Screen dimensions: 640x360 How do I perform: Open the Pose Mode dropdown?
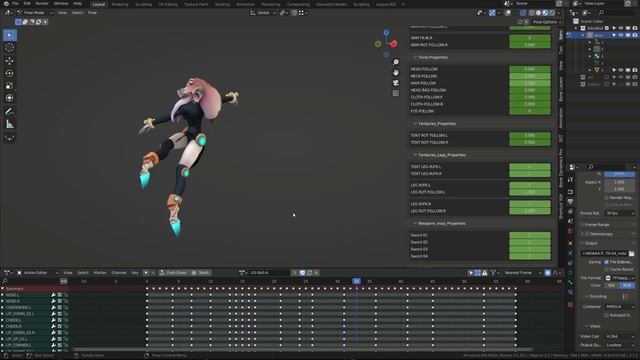[x=35, y=13]
